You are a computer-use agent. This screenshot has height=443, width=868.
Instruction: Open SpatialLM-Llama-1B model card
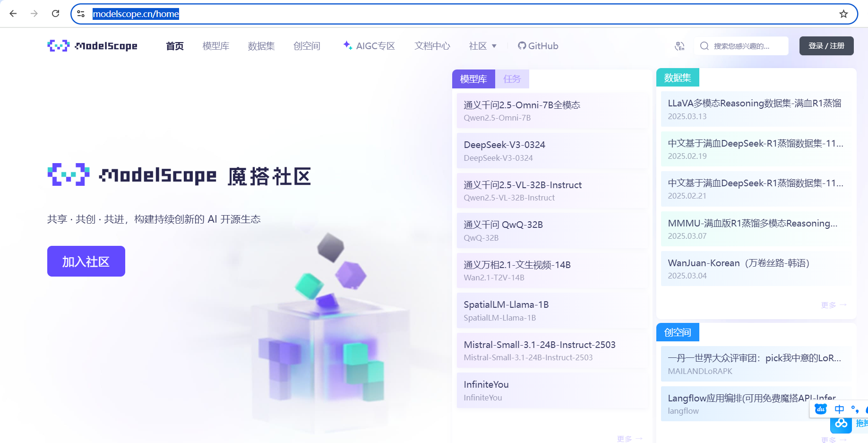pyautogui.click(x=552, y=311)
